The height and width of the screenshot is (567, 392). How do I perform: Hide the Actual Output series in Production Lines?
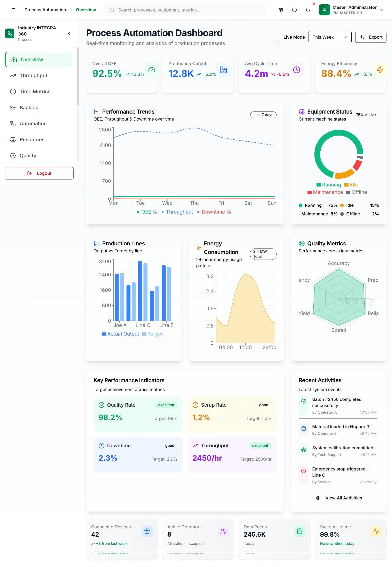coord(120,334)
